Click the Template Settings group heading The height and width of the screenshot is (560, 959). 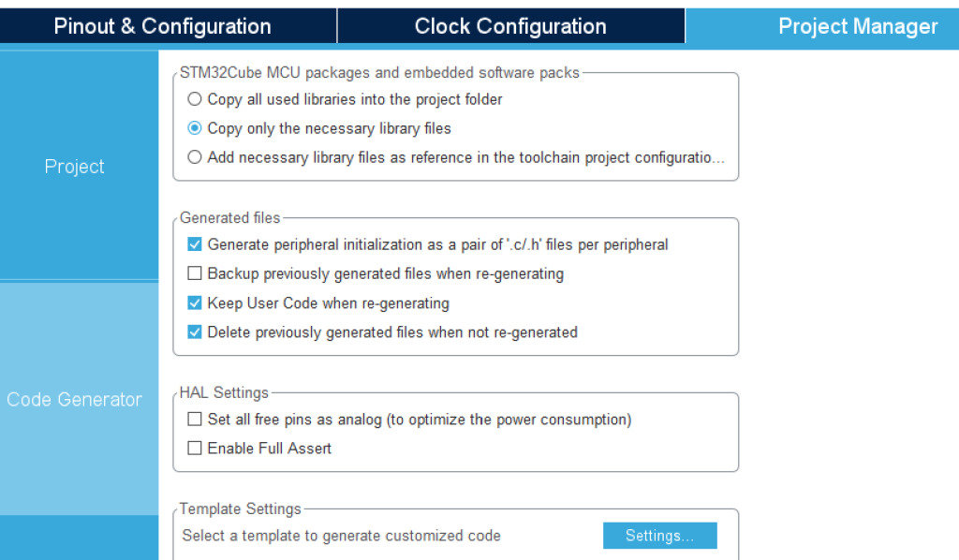pyautogui.click(x=241, y=508)
